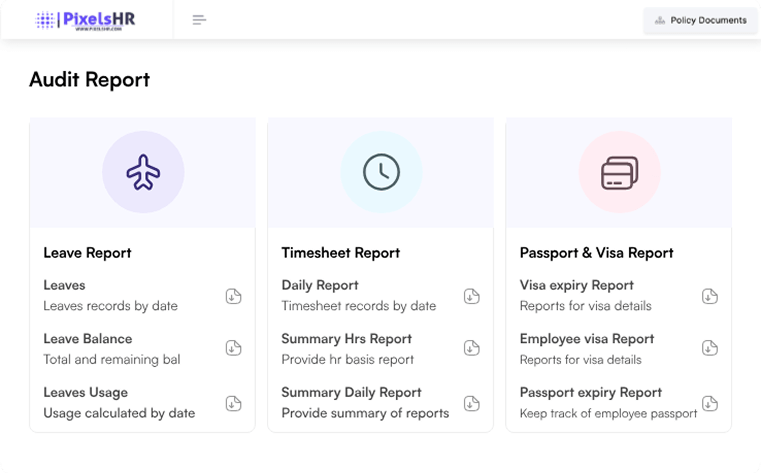Open the Timesheet Report section title

pyautogui.click(x=341, y=253)
